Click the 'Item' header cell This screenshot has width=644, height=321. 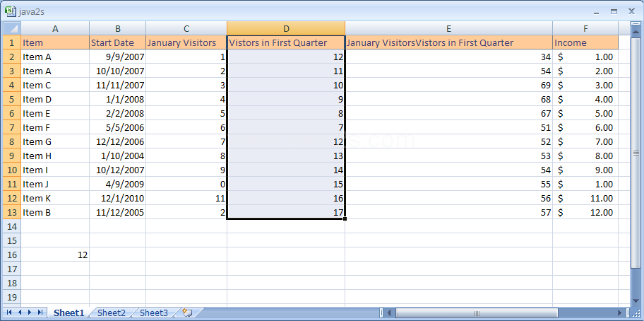[55, 42]
